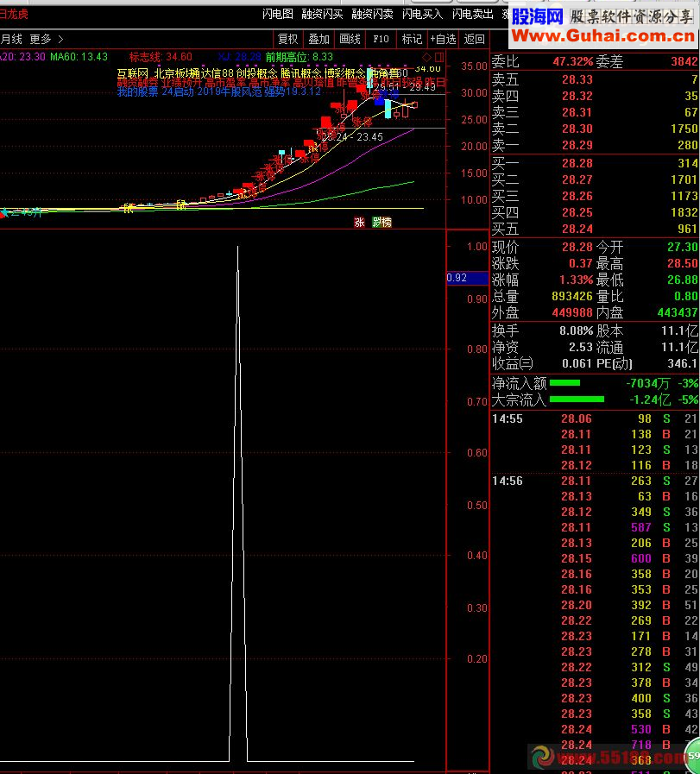Viewport: 700px width, 774px height.
Task: Activate the 画线 drawing tool button
Action: click(350, 39)
